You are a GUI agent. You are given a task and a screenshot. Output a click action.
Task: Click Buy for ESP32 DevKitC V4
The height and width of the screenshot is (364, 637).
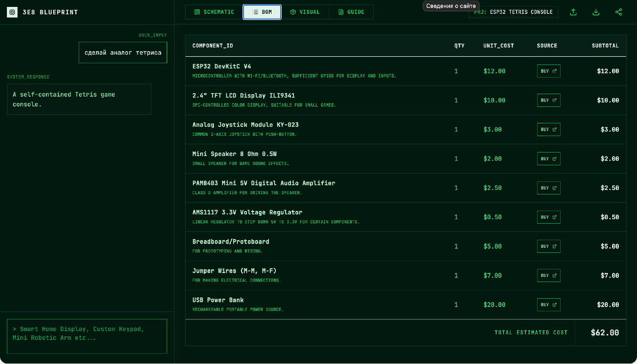click(548, 71)
